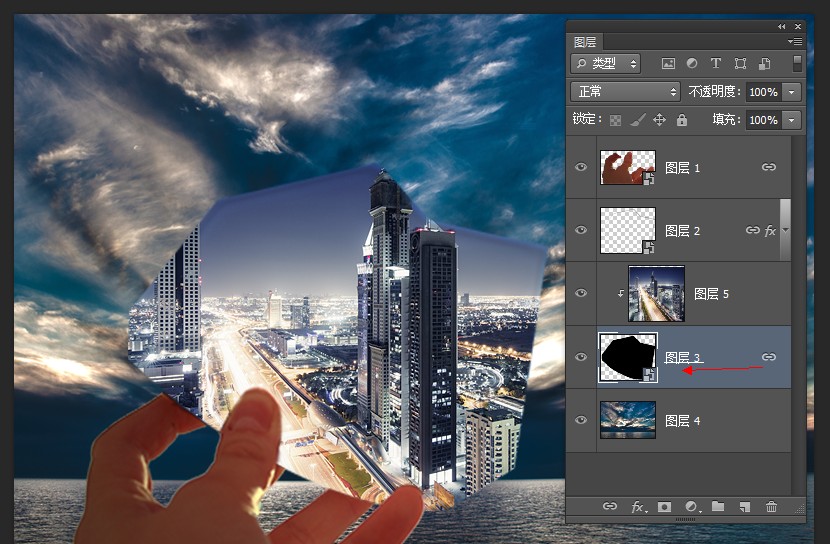This screenshot has width=830, height=544.
Task: Filter layers by smart object type
Action: pyautogui.click(x=764, y=64)
